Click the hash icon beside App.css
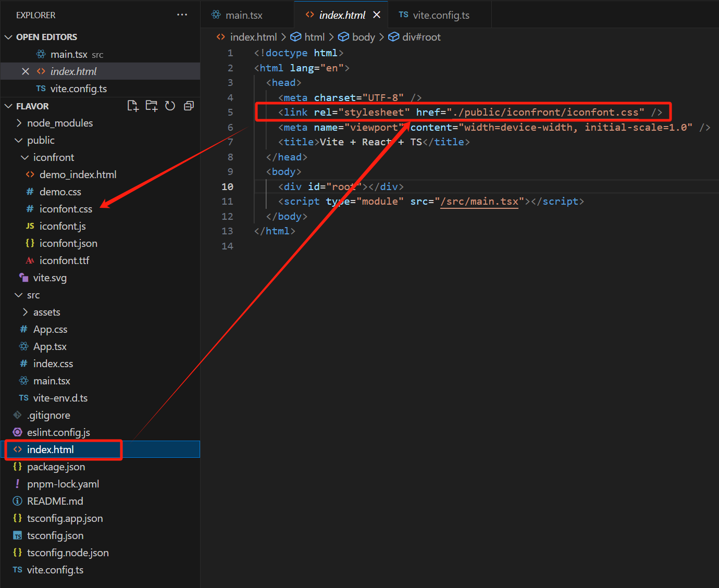 click(23, 329)
